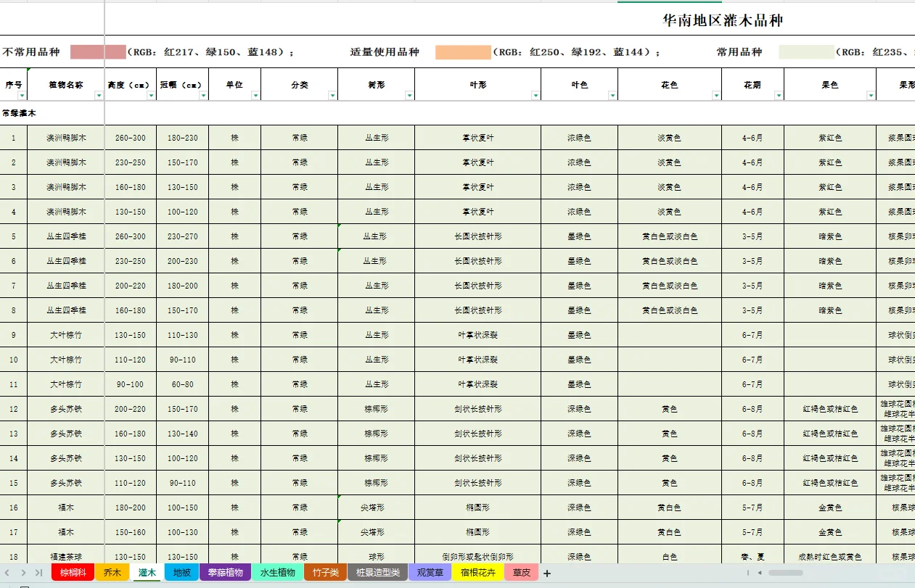Click the pink 不常用品种 color swatch

(97, 51)
